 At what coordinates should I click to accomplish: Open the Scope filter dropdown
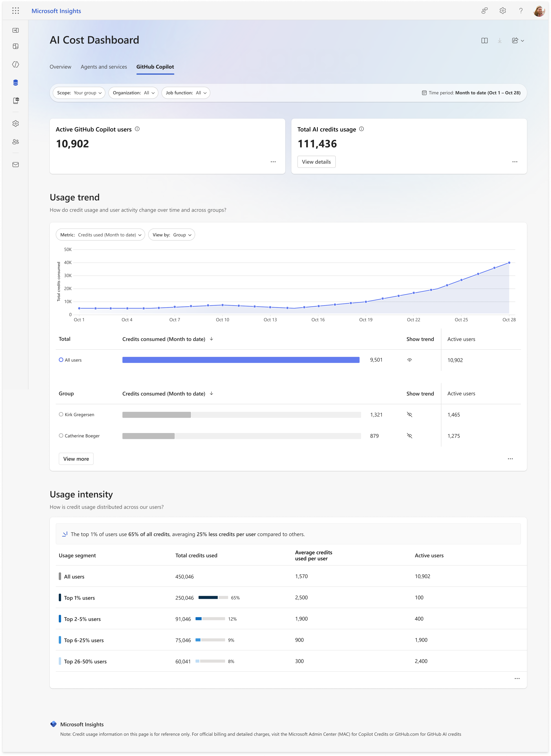click(79, 93)
